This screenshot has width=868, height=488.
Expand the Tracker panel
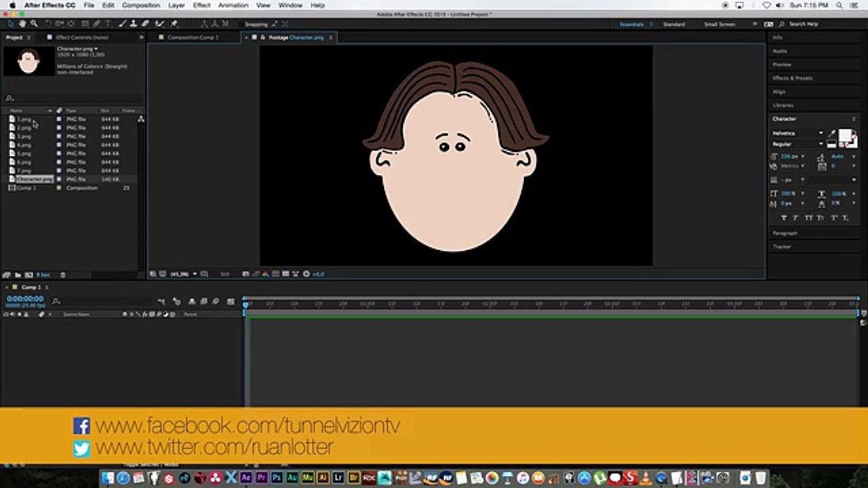pyautogui.click(x=782, y=246)
